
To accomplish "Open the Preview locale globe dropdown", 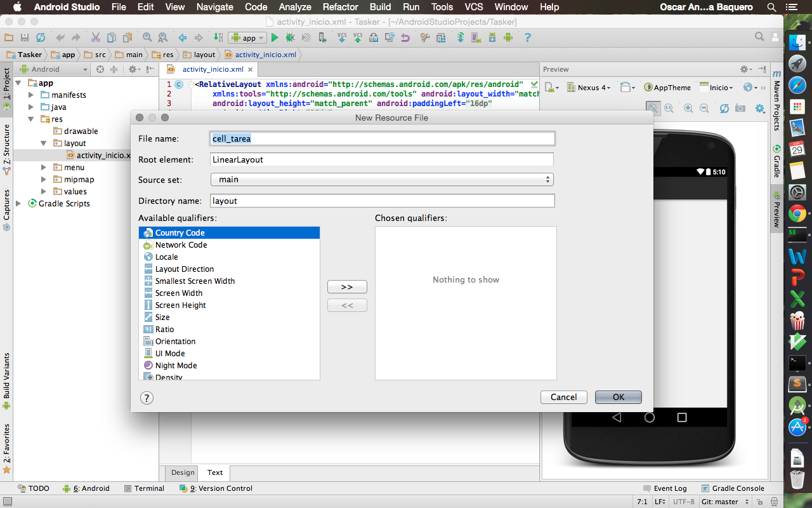I will (x=750, y=88).
